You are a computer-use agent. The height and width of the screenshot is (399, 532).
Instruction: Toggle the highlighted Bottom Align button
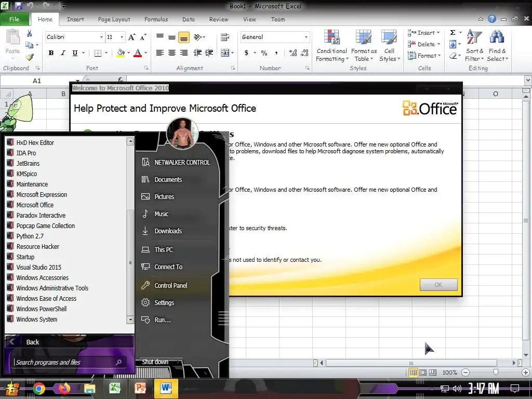coord(184,37)
